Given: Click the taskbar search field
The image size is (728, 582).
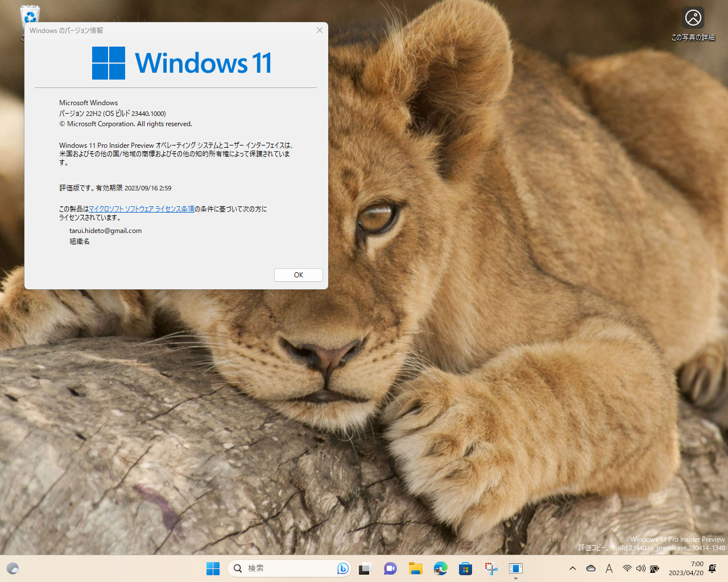Looking at the screenshot, I should 273,568.
